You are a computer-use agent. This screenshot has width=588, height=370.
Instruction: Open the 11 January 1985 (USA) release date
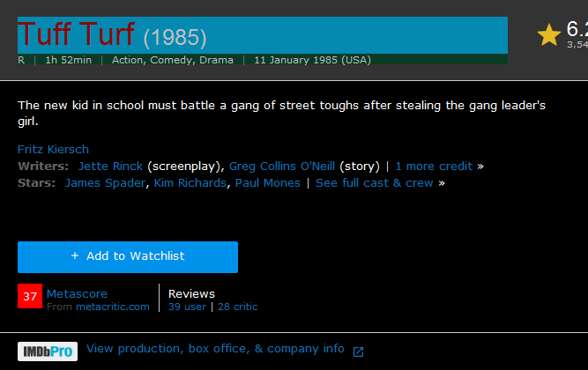pyautogui.click(x=313, y=60)
